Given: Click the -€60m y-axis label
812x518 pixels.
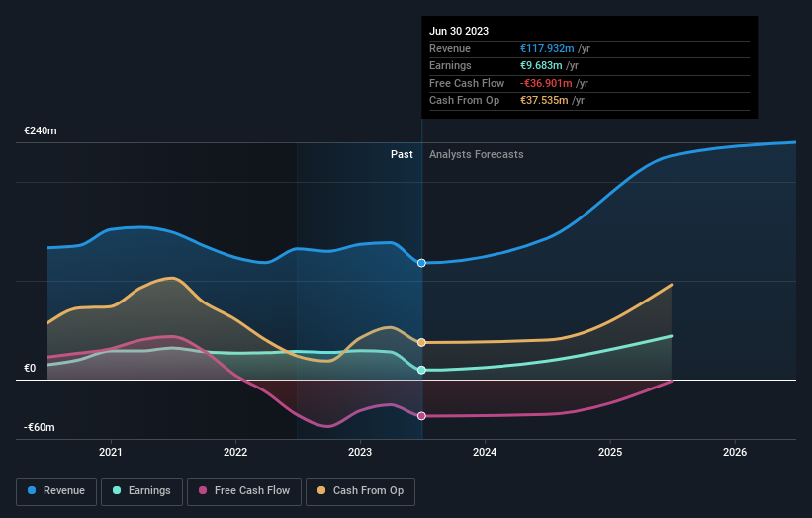Looking at the screenshot, I should pos(40,427).
